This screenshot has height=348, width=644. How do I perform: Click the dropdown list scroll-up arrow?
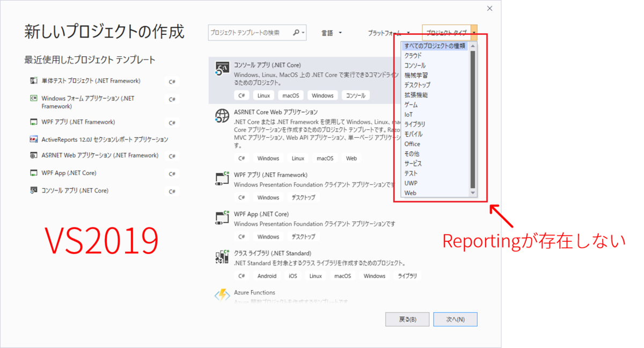pyautogui.click(x=473, y=46)
